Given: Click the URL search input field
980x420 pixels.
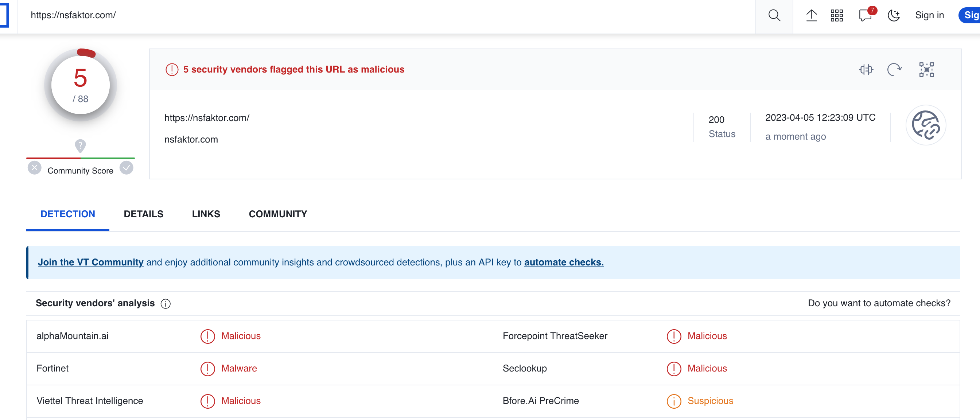Looking at the screenshot, I should (386, 15).
